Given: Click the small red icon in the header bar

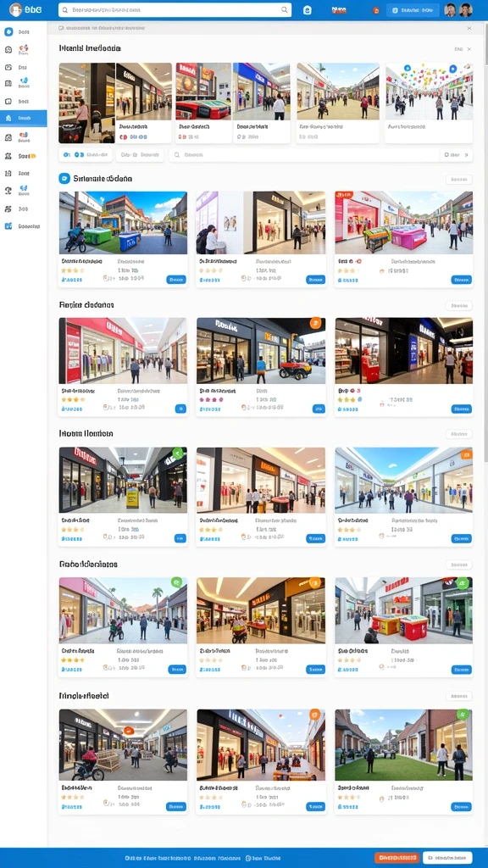Looking at the screenshot, I should pyautogui.click(x=375, y=10).
